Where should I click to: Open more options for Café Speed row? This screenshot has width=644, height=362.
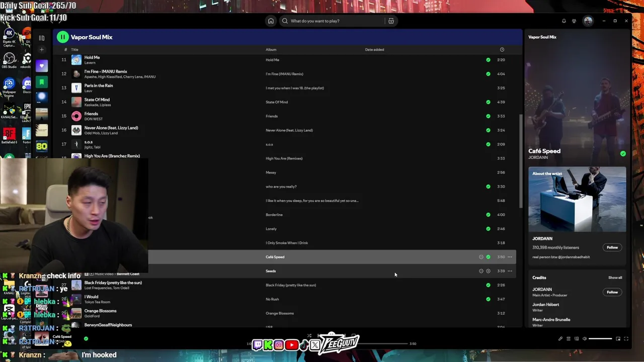(510, 257)
